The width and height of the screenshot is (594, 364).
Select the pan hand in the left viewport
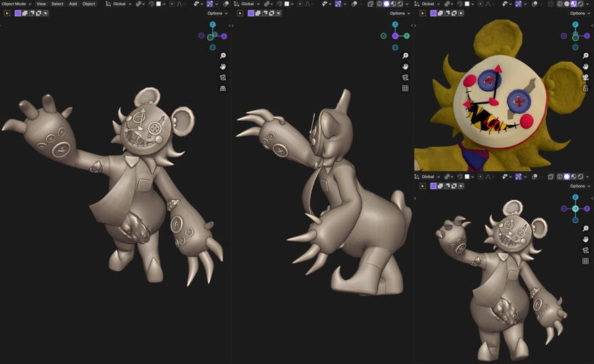222,66
